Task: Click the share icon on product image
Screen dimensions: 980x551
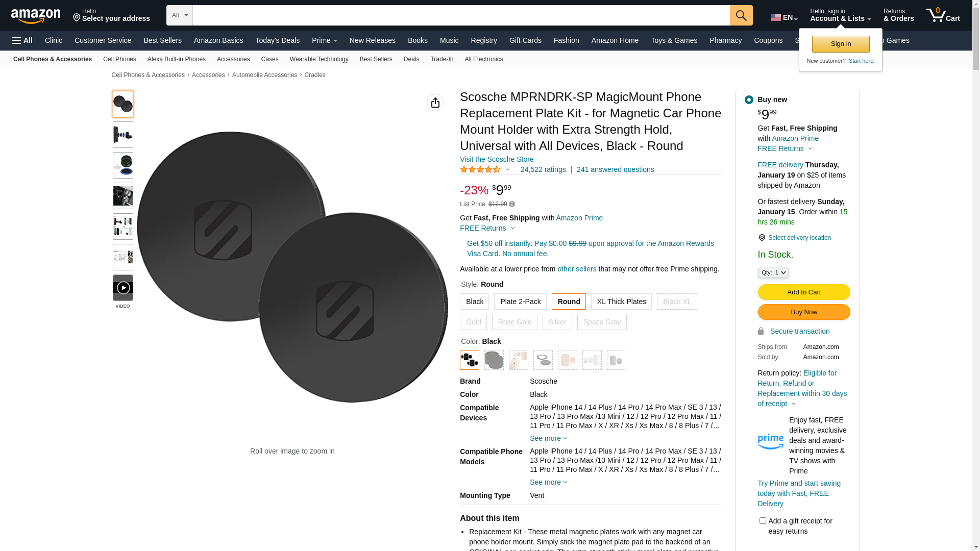Action: coord(435,103)
